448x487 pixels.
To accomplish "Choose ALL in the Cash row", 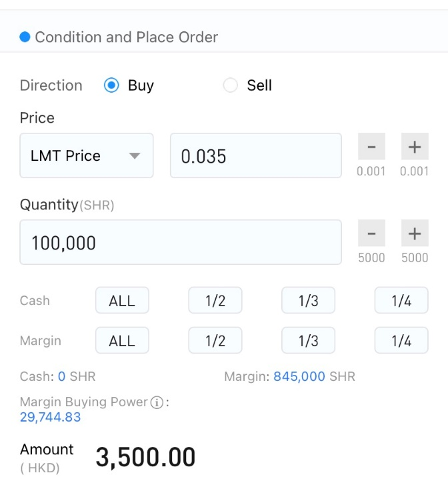I will click(x=122, y=300).
